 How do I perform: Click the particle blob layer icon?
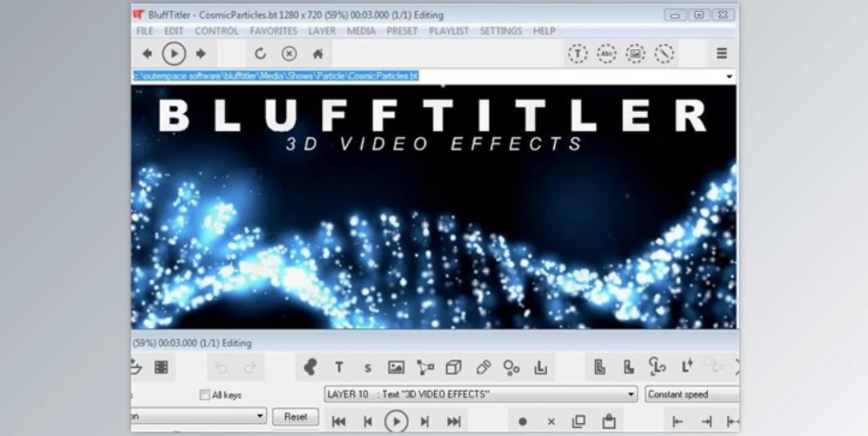click(310, 367)
